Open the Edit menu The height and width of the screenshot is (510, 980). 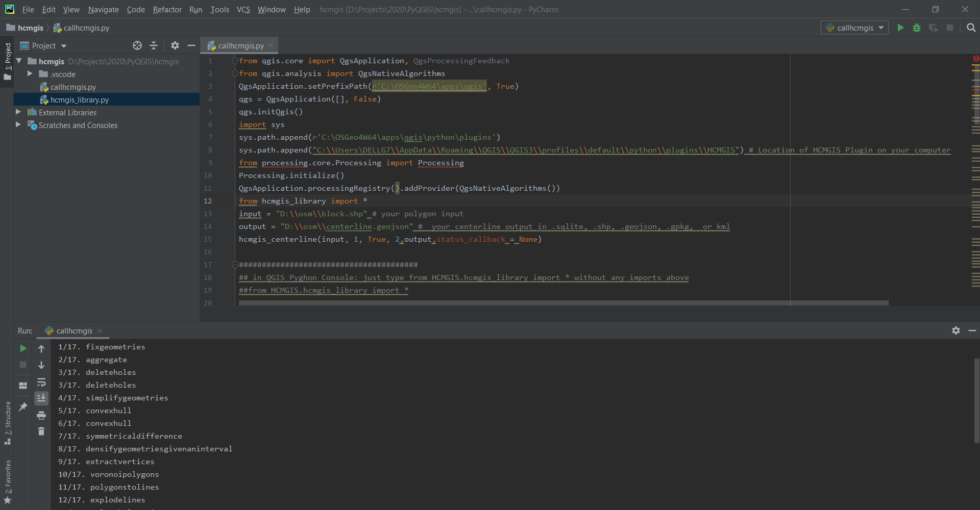(49, 9)
